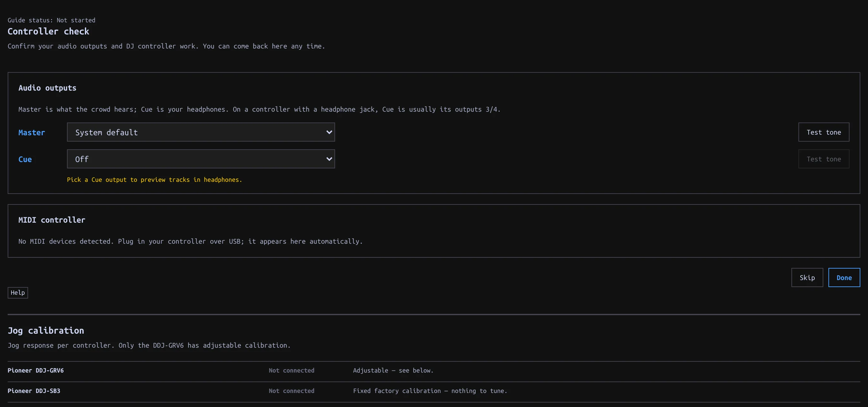The image size is (868, 407).
Task: Click the Master label
Action: coord(32,133)
